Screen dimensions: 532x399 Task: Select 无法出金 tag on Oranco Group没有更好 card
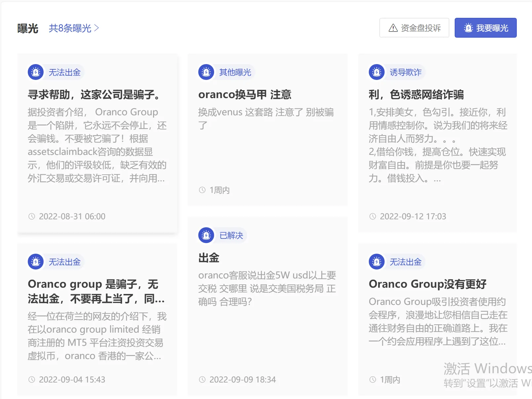tap(406, 262)
